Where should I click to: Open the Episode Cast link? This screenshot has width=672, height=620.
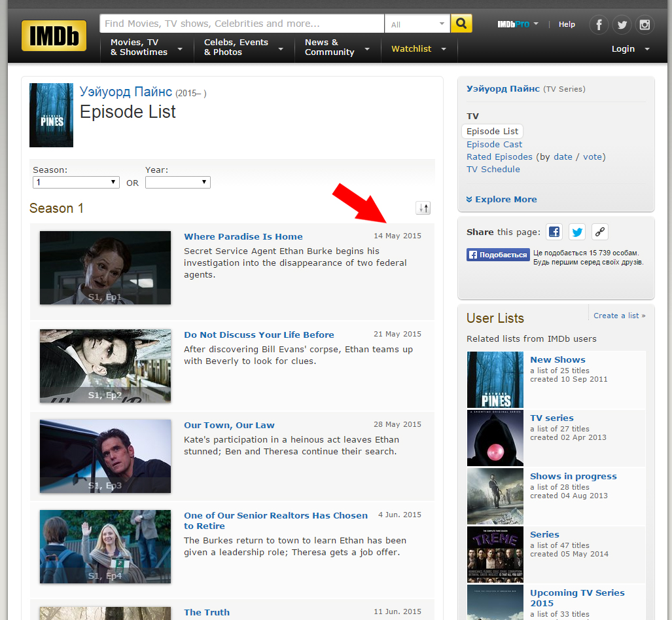click(x=494, y=145)
